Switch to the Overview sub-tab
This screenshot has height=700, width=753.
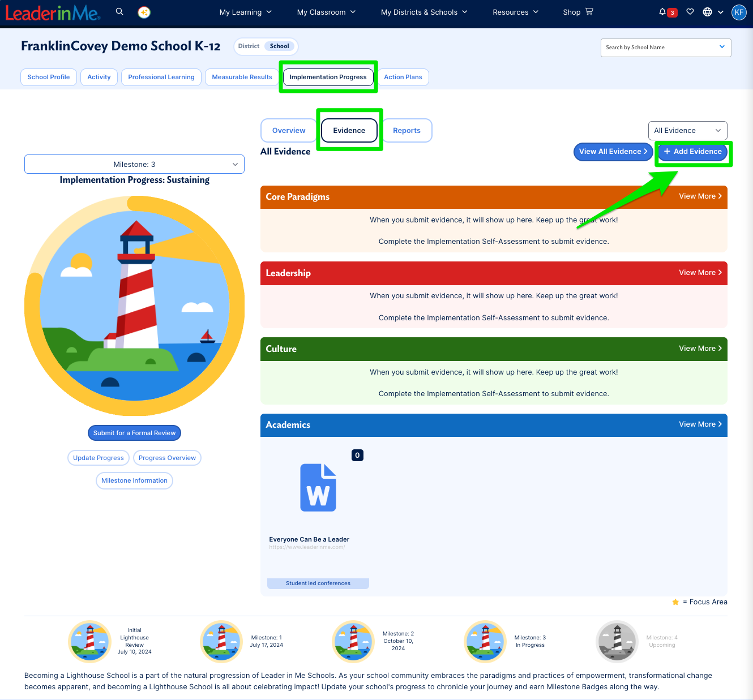[289, 131]
